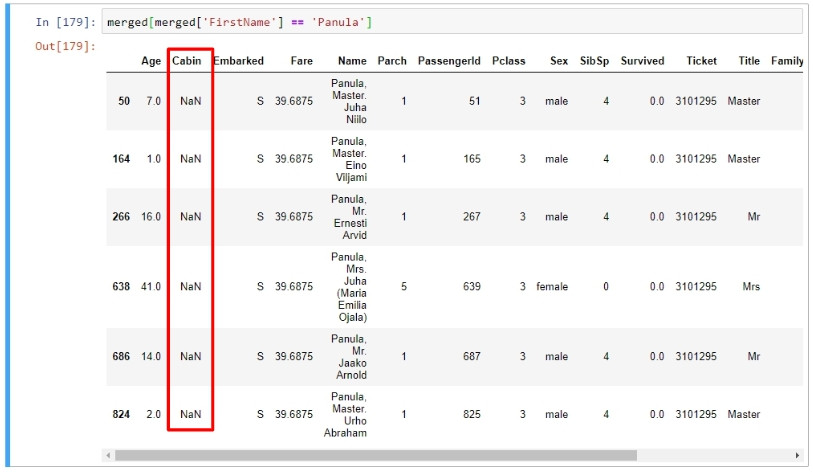
Task: Click Age value 7.0
Action: click(x=153, y=101)
